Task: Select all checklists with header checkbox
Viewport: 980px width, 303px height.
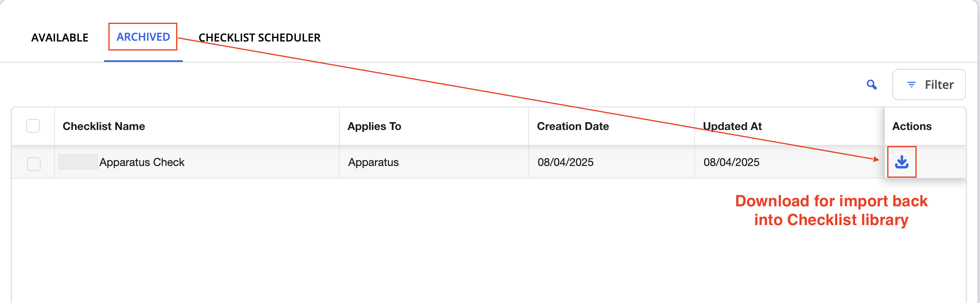Action: [33, 126]
